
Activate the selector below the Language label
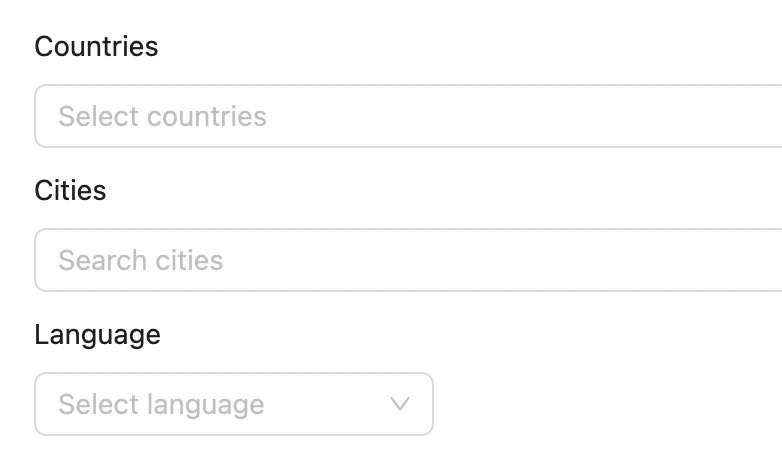(233, 404)
